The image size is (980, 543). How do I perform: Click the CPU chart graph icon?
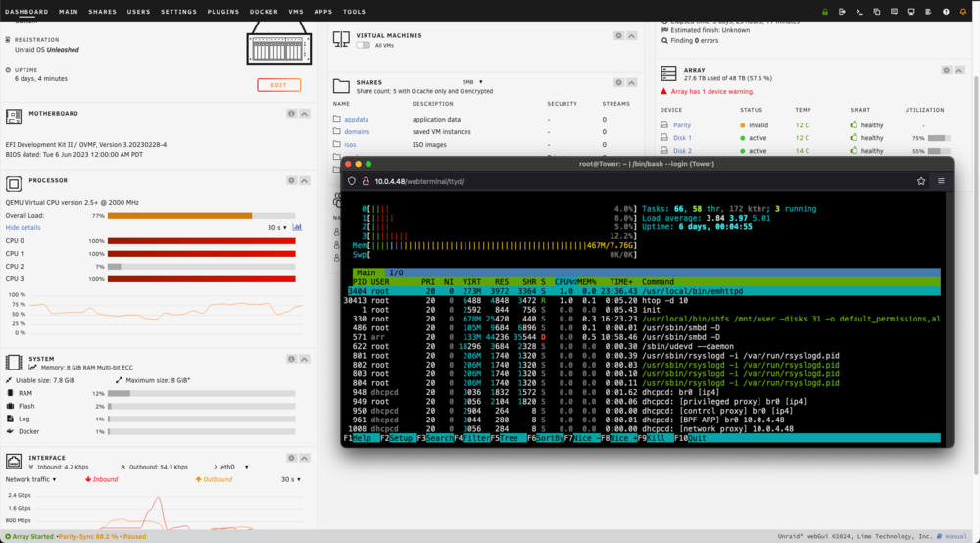[297, 227]
